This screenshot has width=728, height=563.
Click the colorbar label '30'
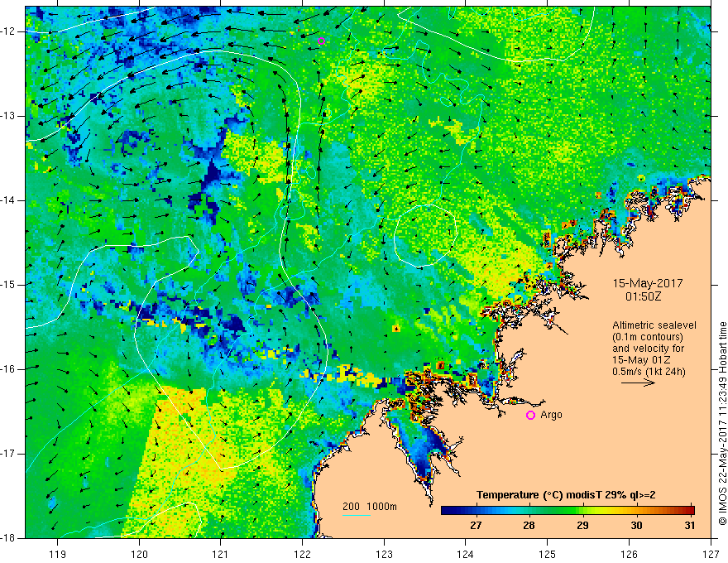[x=636, y=526]
